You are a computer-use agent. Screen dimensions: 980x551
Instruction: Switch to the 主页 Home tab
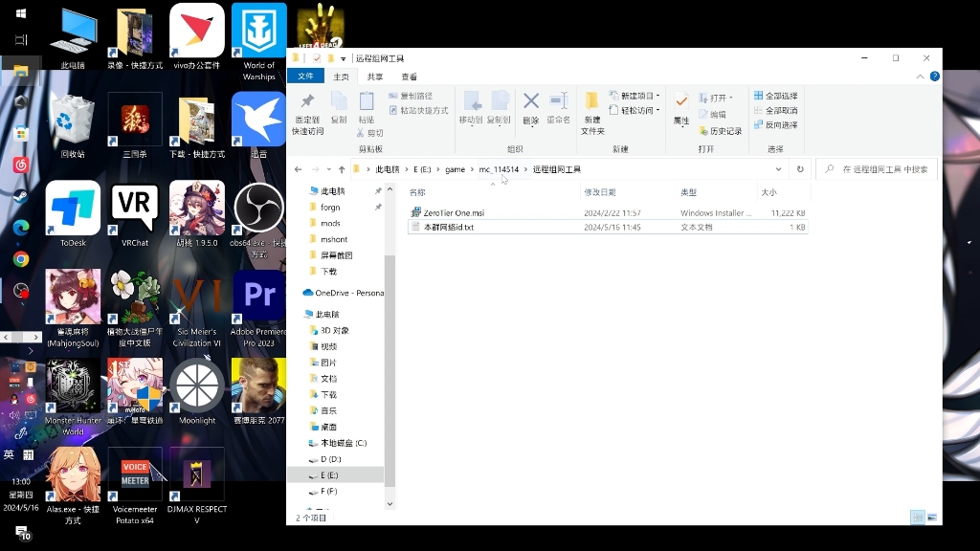(x=342, y=77)
